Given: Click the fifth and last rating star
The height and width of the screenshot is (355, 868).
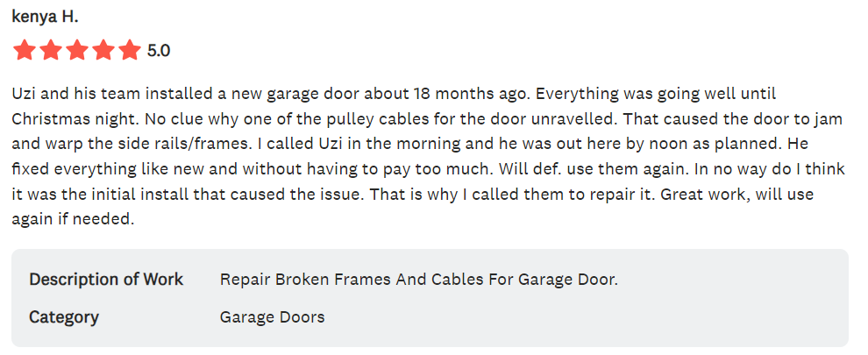Looking at the screenshot, I should (130, 50).
